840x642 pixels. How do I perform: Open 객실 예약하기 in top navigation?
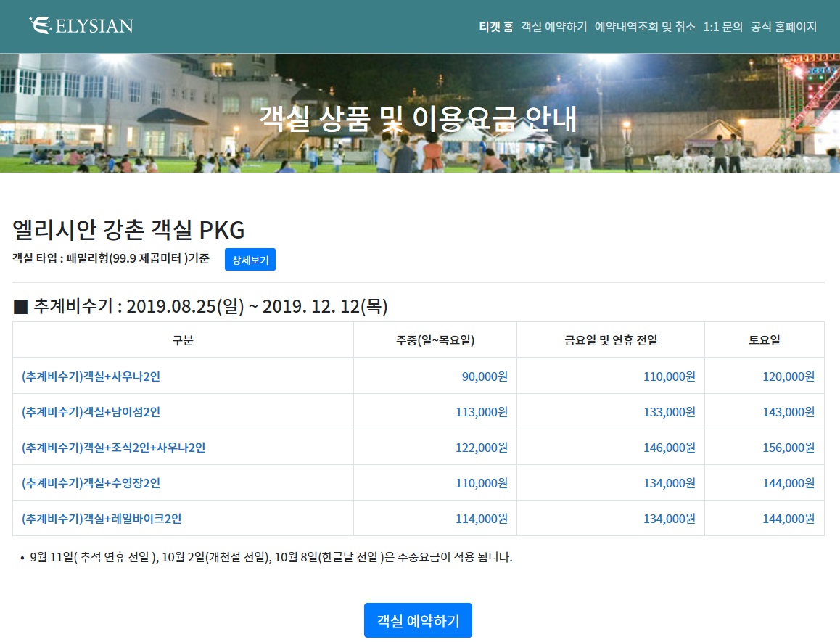click(x=554, y=27)
